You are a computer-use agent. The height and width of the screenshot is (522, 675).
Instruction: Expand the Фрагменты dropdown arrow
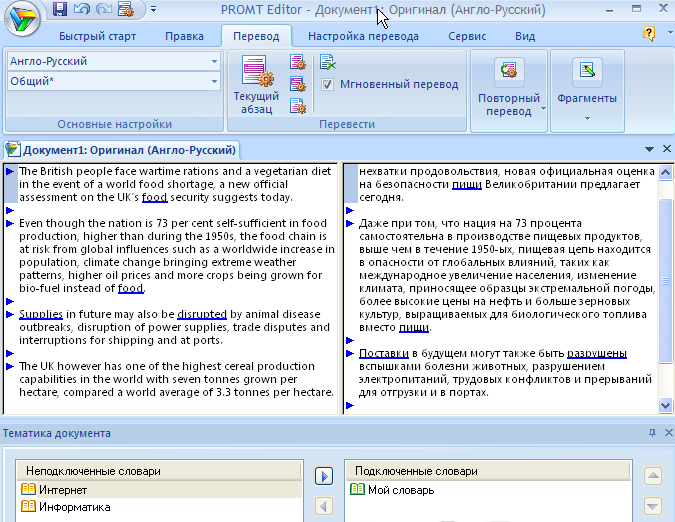(587, 118)
